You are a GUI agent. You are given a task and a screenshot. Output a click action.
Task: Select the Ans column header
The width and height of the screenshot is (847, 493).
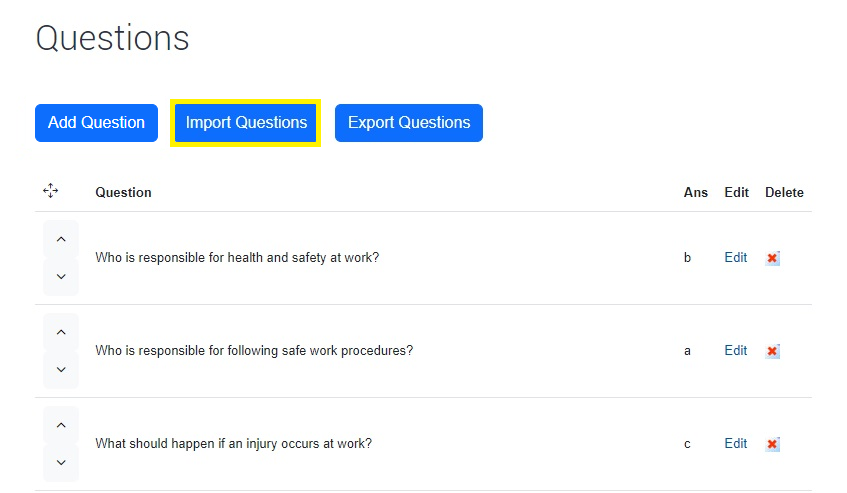(x=696, y=193)
